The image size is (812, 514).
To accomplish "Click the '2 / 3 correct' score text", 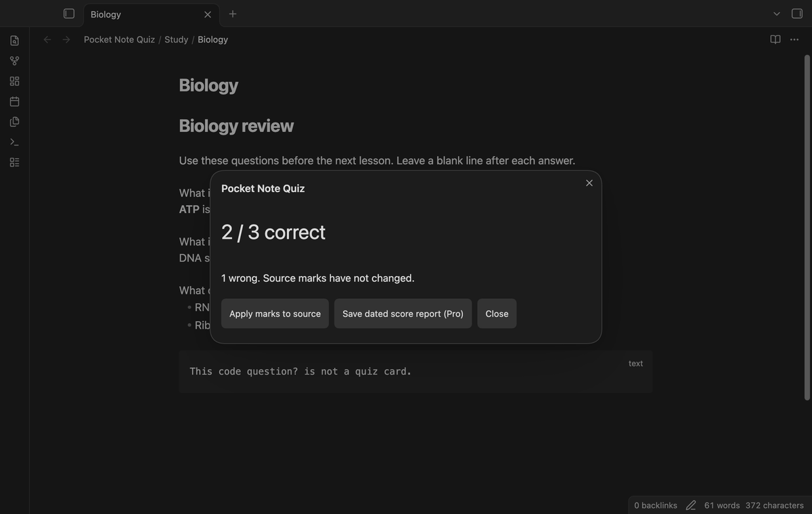I will 273,232.
